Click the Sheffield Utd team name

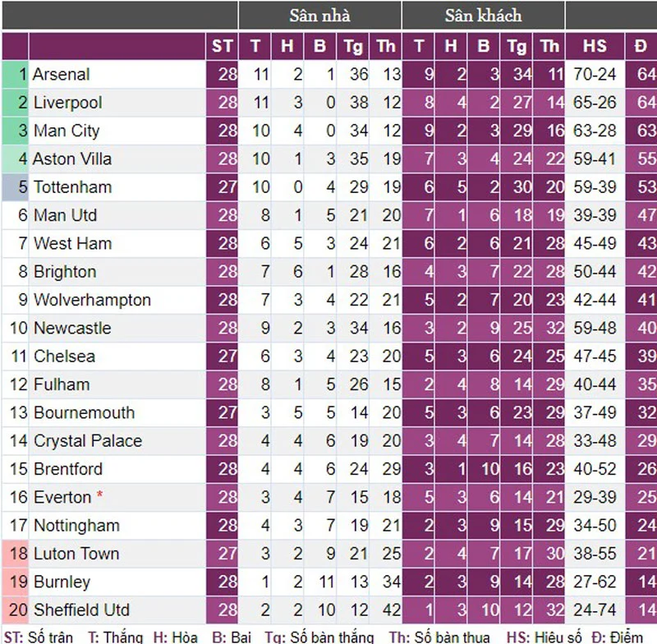81,610
